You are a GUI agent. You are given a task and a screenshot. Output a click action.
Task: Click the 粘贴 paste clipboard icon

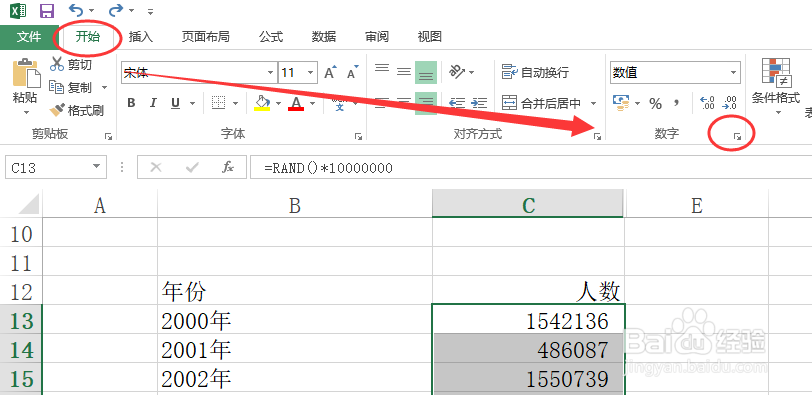click(25, 72)
